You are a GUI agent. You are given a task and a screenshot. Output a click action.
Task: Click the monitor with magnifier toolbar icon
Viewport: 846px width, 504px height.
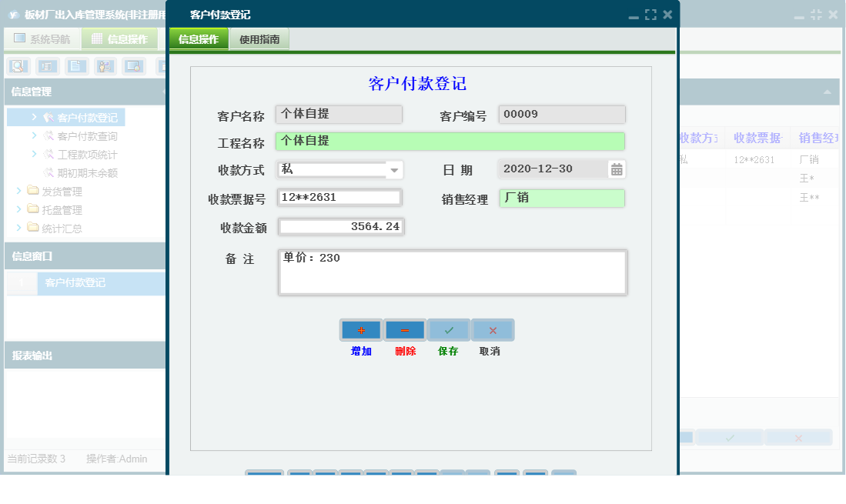click(x=135, y=66)
